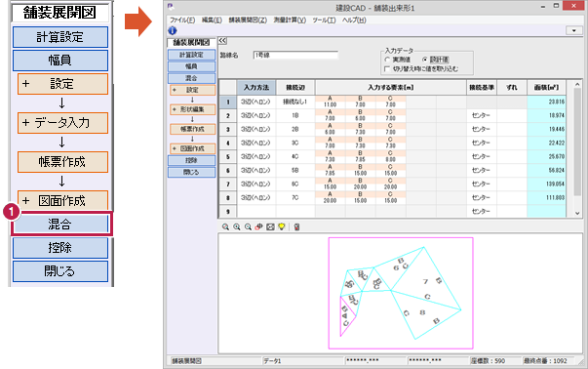588x369 pixels.
Task: Click the highlighted 混合 button in enlarged panel
Action: point(60,225)
